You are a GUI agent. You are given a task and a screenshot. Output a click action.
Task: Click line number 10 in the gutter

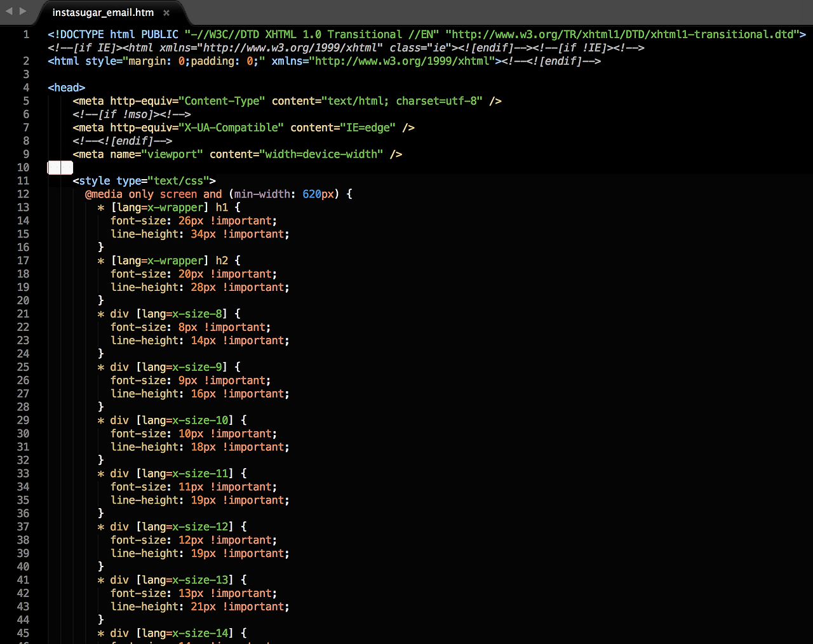[x=23, y=168]
